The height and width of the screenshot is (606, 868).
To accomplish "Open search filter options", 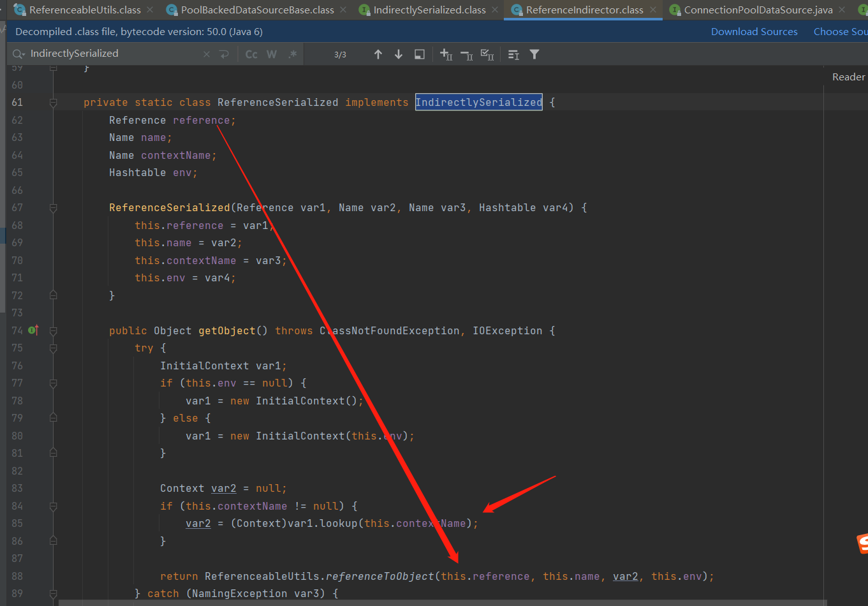I will point(534,54).
